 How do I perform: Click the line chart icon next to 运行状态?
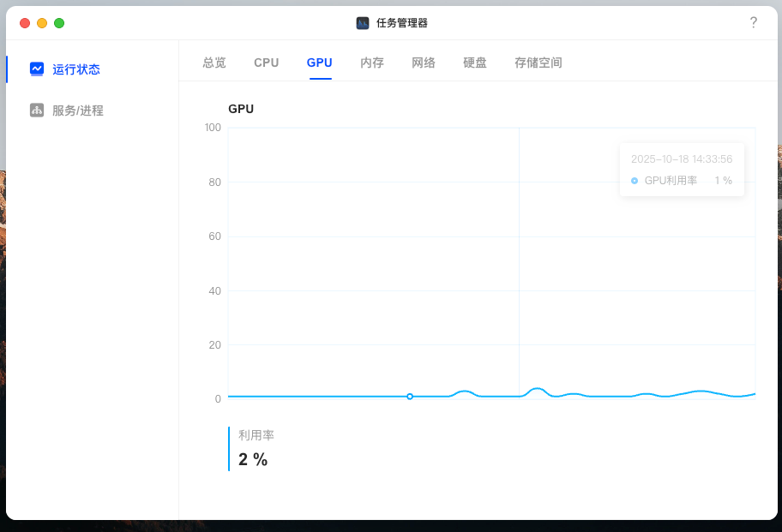37,69
